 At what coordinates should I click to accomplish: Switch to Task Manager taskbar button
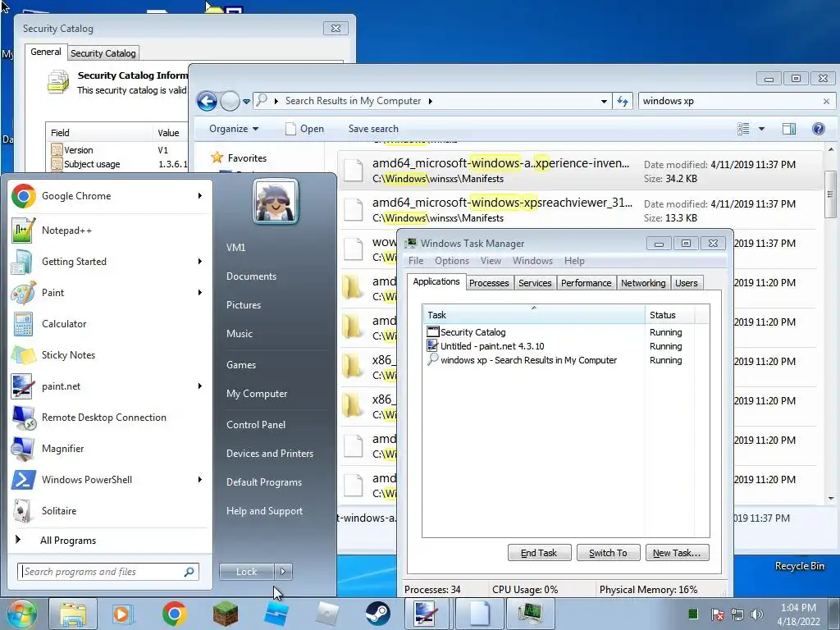[530, 614]
